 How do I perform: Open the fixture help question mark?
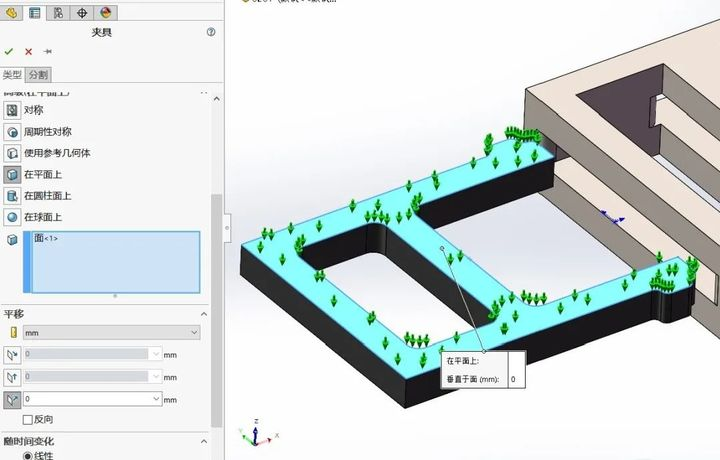coord(211,32)
